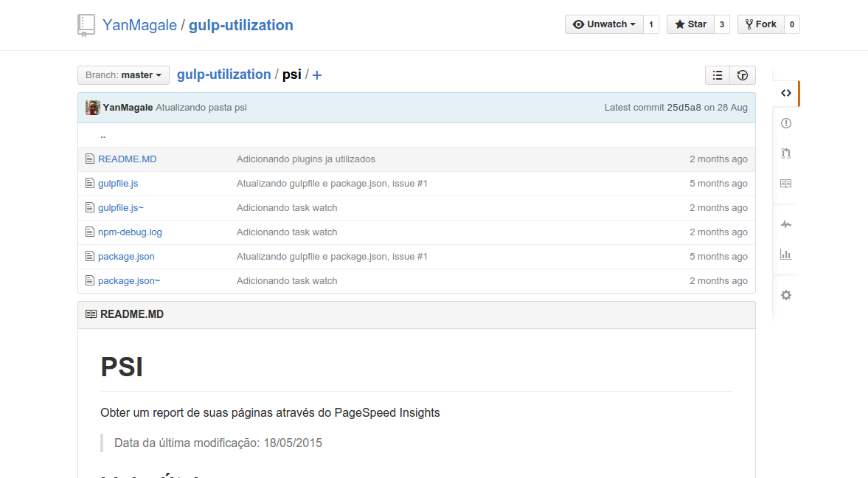Image resolution: width=868 pixels, height=478 pixels.
Task: Fork the repository
Action: [760, 24]
